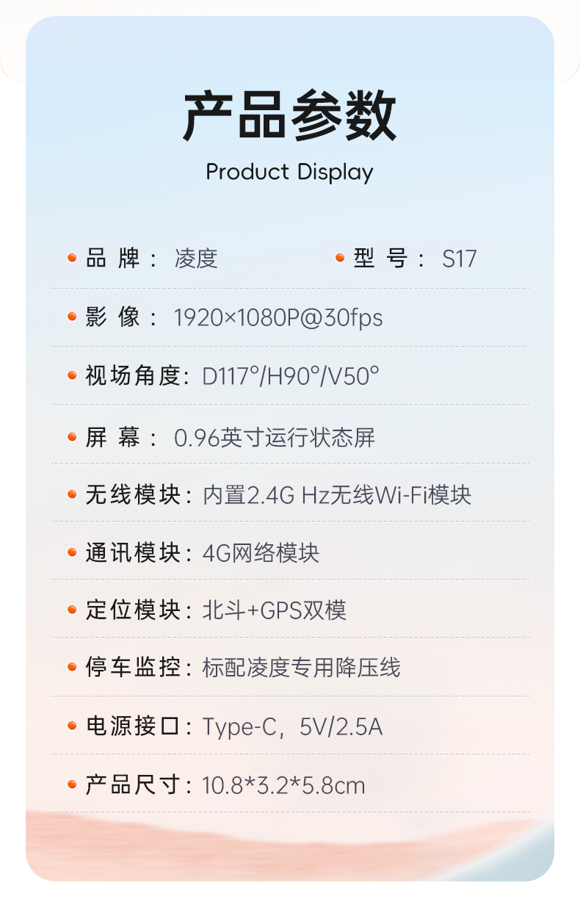580x924 pixels.
Task: Click the orange bullet next to 电源接口
Action: point(72,726)
